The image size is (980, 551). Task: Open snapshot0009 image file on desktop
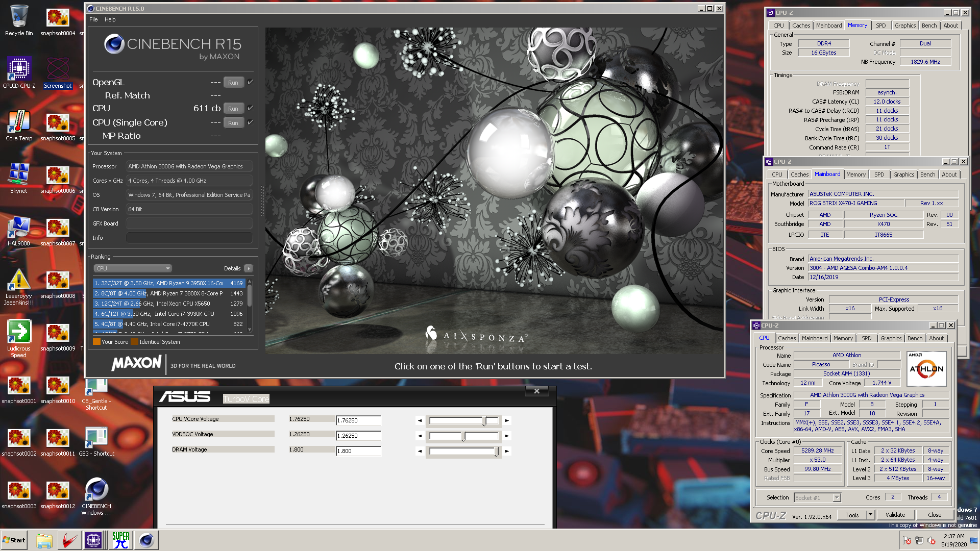(x=58, y=336)
